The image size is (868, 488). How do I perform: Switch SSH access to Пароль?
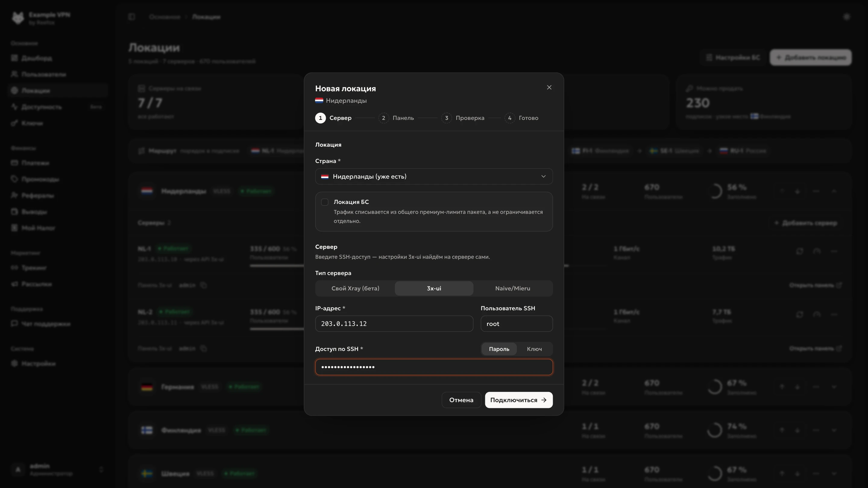pos(499,349)
